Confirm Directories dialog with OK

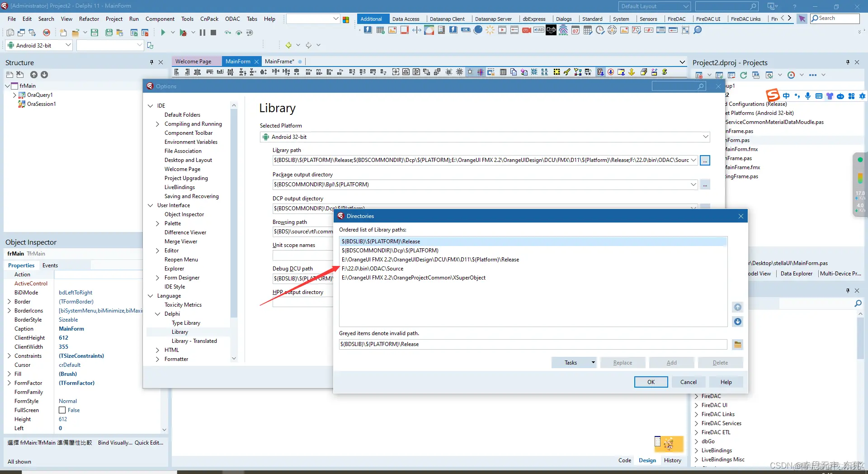tap(651, 382)
